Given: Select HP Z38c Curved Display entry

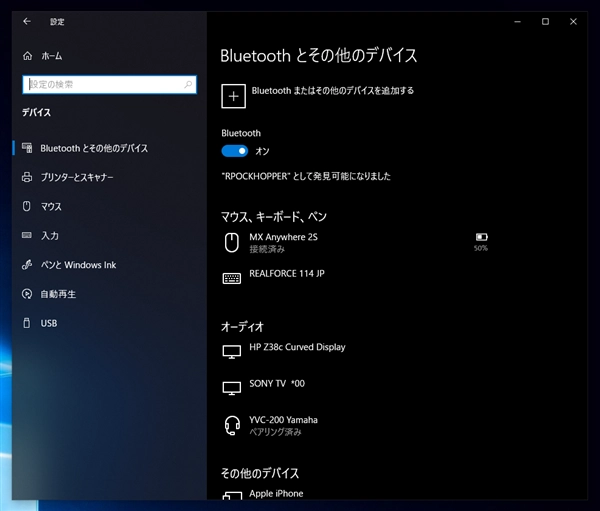Looking at the screenshot, I should click(297, 347).
